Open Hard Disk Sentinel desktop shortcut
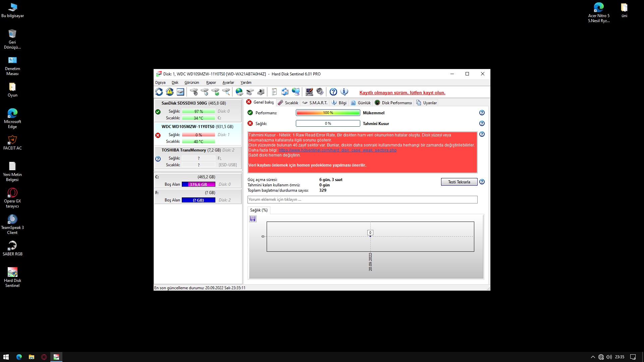 (12, 277)
